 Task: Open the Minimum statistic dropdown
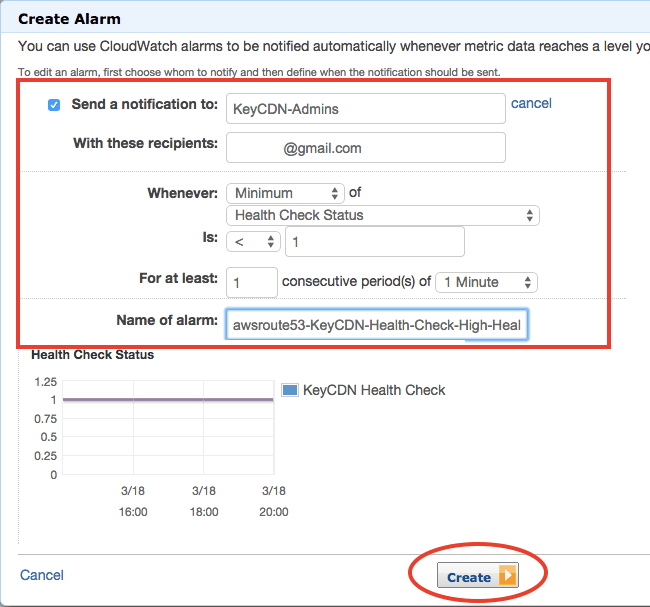point(285,193)
